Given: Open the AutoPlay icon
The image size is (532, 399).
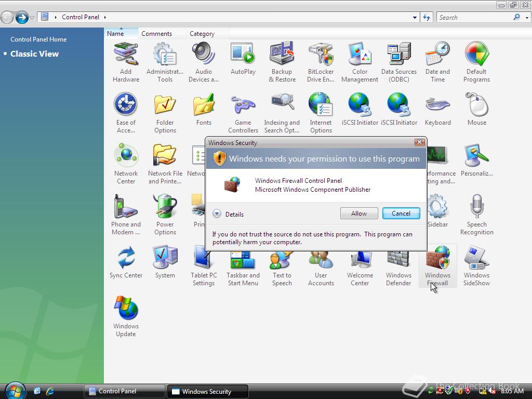Looking at the screenshot, I should coord(243,58).
